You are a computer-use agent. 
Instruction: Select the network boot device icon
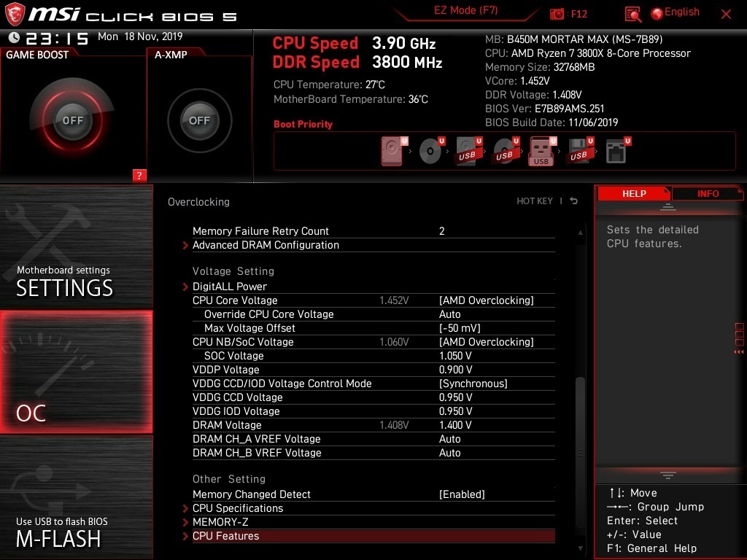[618, 151]
